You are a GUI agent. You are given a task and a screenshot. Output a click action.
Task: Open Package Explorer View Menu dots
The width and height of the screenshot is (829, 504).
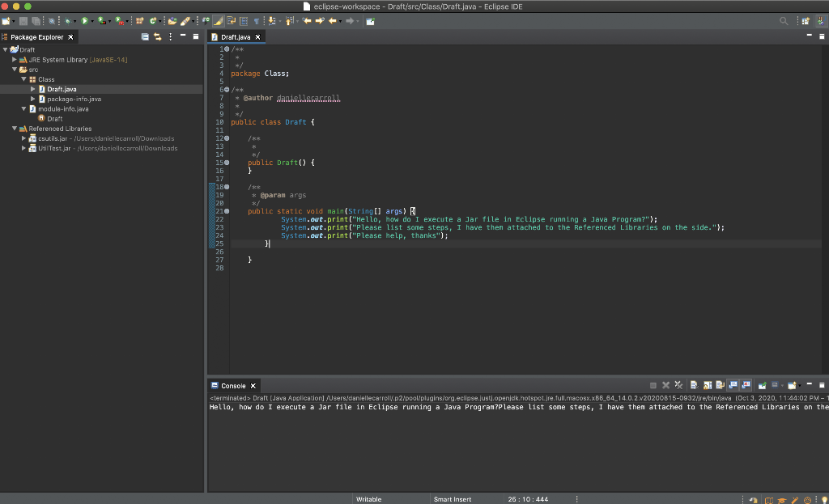click(x=170, y=37)
